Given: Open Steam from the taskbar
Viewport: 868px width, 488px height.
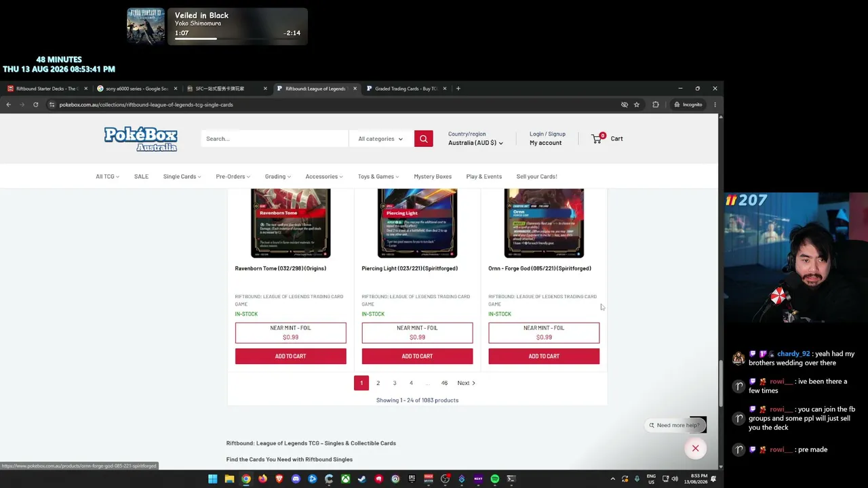Looking at the screenshot, I should [x=362, y=479].
